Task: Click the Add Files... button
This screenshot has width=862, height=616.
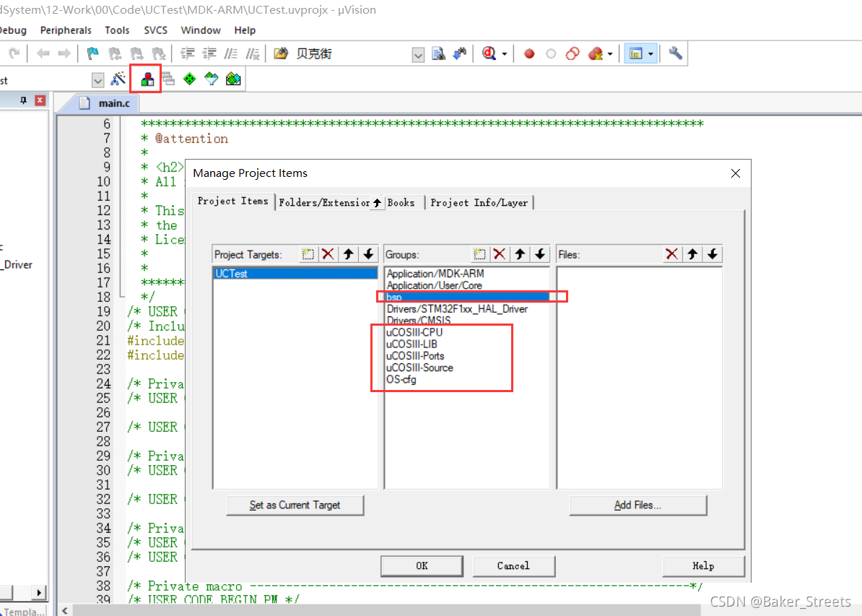Action: 637,505
